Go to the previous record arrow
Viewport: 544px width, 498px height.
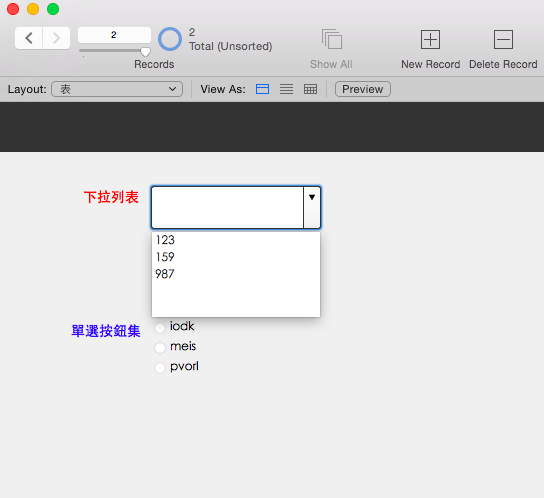(29, 38)
